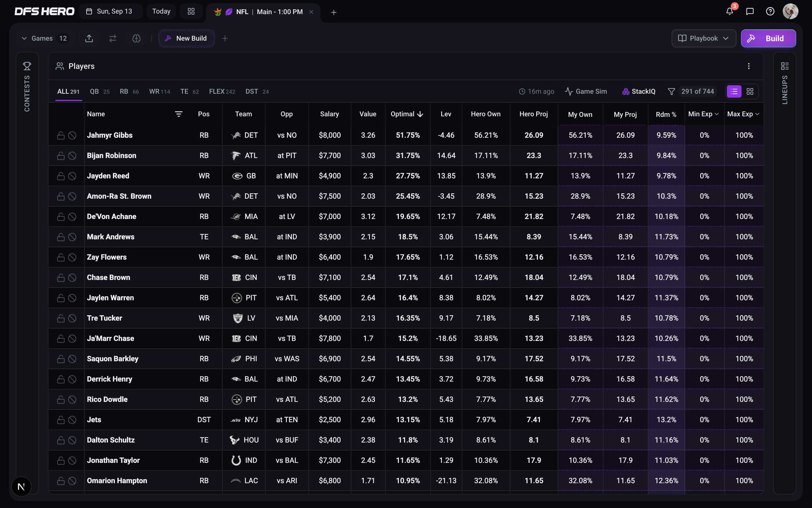Add a new build with plus icon

tap(225, 38)
